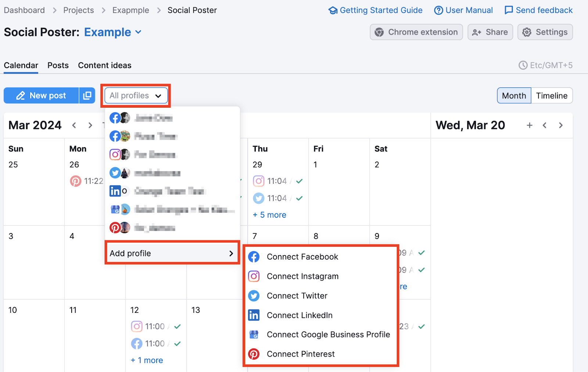Image resolution: width=588 pixels, height=372 pixels.
Task: Click the duplicate post icon beside New post
Action: coord(87,96)
